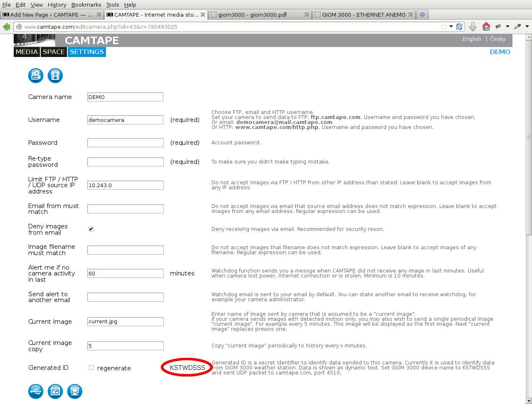Image resolution: width=532 pixels, height=404 pixels.
Task: Click the 'Send alert to another email' field
Action: 125,297
